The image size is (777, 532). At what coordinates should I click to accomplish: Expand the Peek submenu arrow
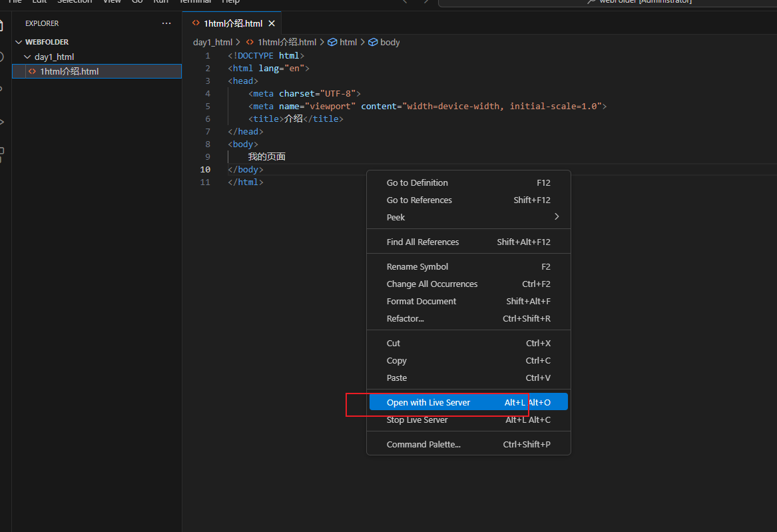point(557,217)
